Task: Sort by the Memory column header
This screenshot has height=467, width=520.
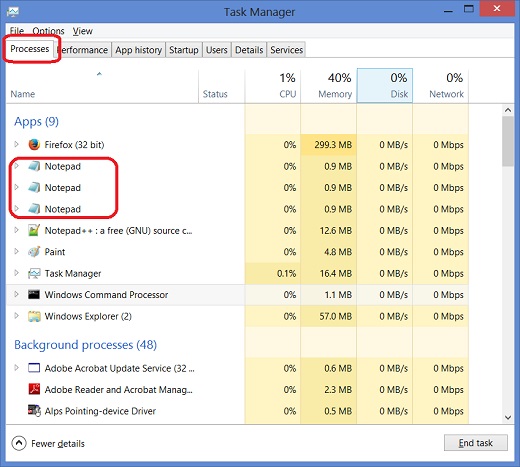Action: coord(329,86)
